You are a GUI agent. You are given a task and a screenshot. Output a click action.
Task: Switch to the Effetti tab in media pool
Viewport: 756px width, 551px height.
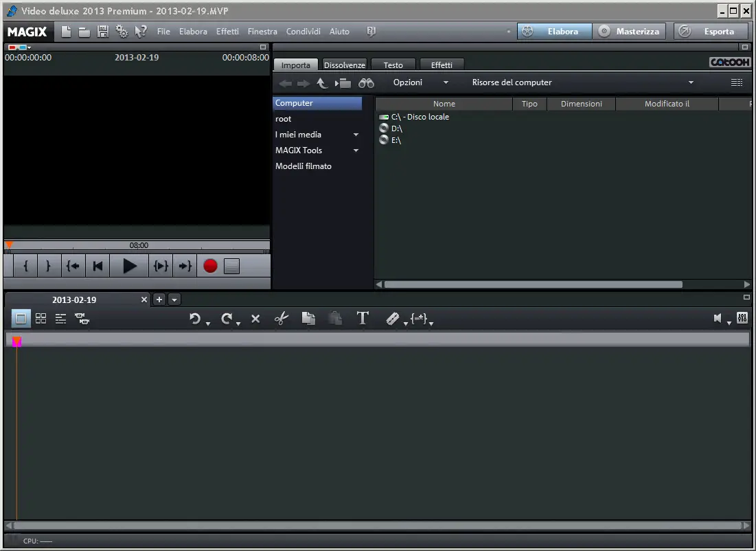[442, 65]
